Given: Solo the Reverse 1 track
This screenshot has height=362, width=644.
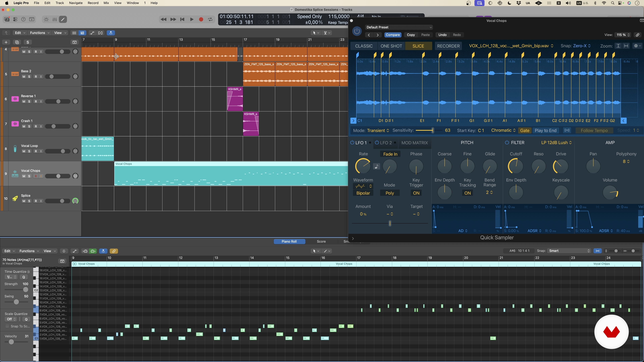Looking at the screenshot, I should (x=29, y=102).
